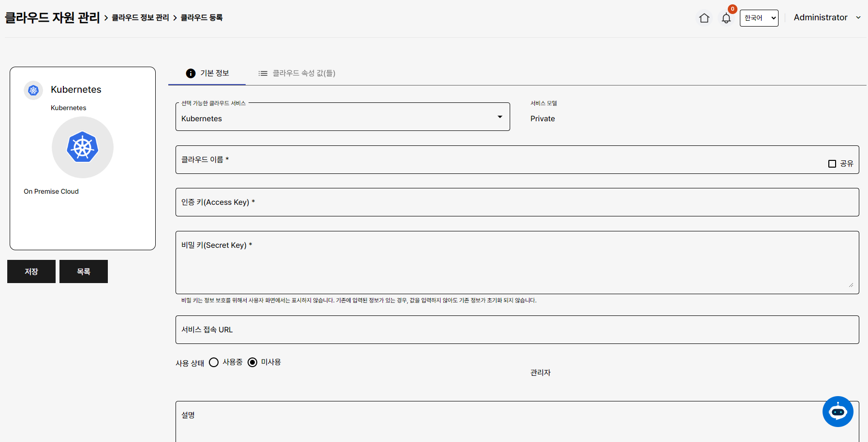
Task: Expand the Administrator user menu
Action: [827, 17]
